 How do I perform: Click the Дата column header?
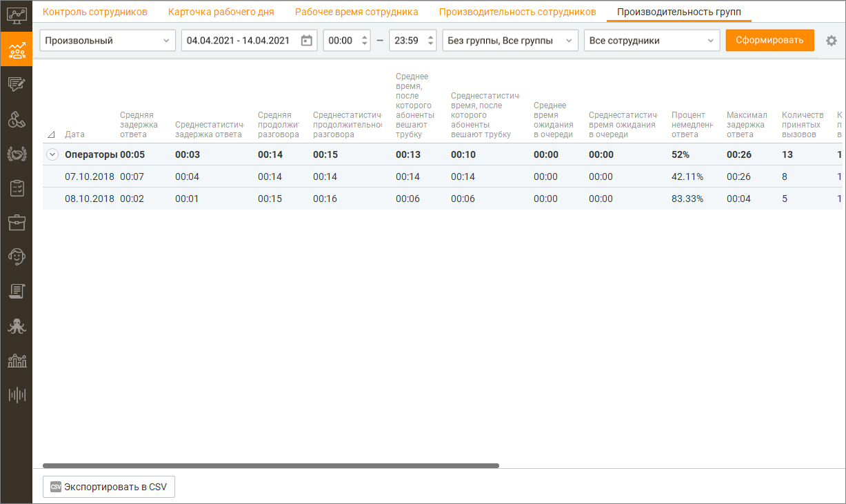(x=74, y=134)
